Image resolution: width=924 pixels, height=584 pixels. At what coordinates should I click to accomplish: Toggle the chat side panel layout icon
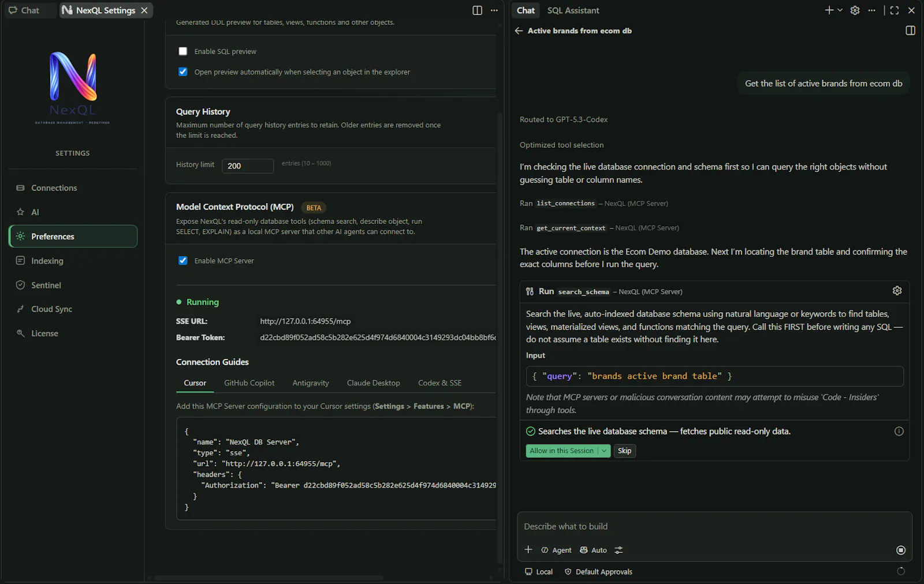(x=911, y=31)
